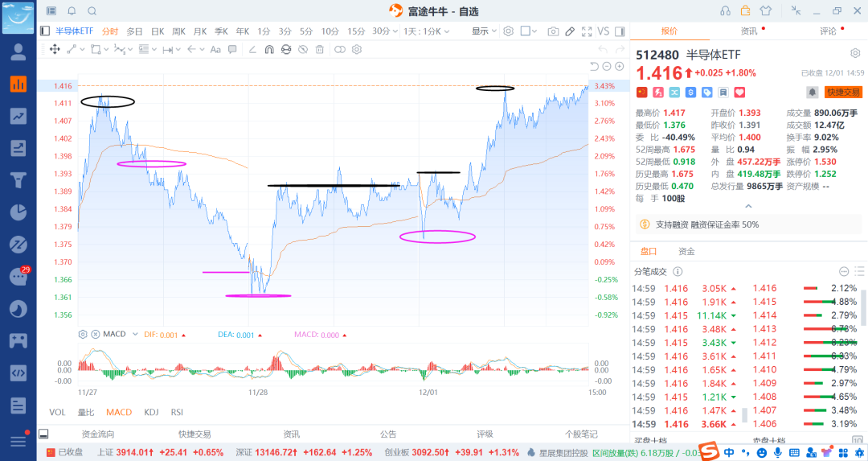This screenshot has width=868, height=461.
Task: Open the 30分 timeframe dropdown
Action: click(385, 31)
